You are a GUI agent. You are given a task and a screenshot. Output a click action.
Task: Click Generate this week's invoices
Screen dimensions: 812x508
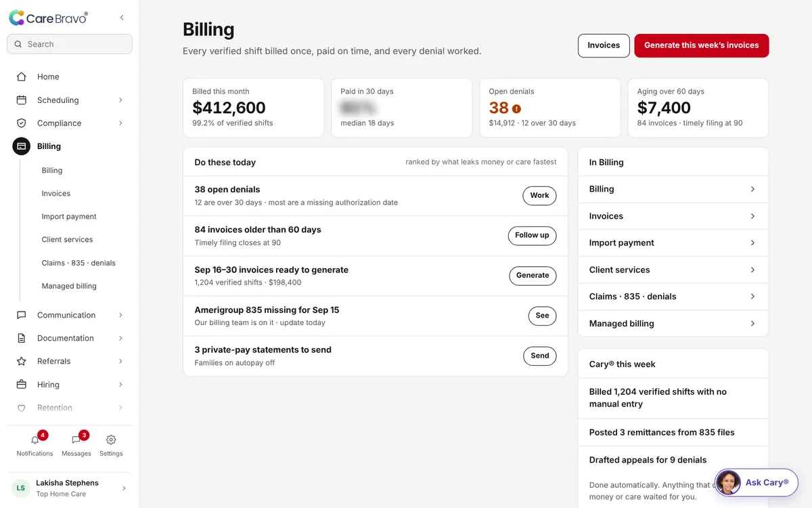[701, 45]
